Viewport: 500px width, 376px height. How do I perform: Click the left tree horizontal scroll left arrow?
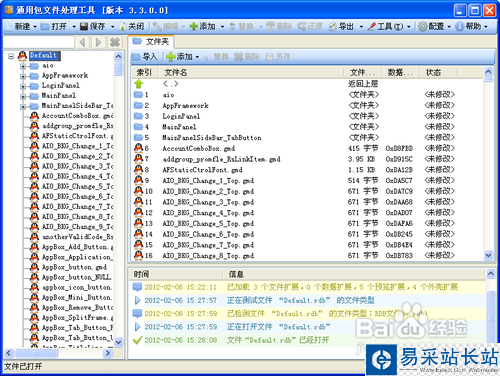coord(9,353)
